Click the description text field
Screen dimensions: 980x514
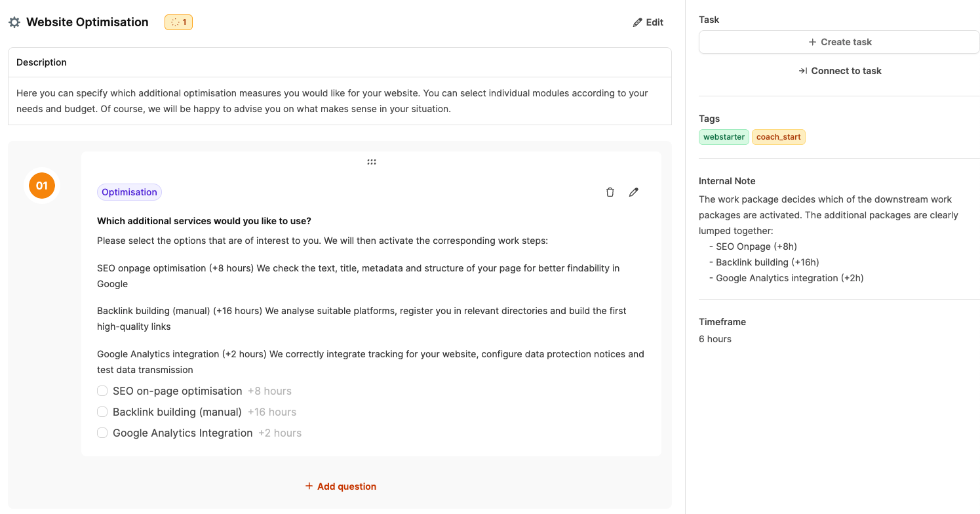332,101
